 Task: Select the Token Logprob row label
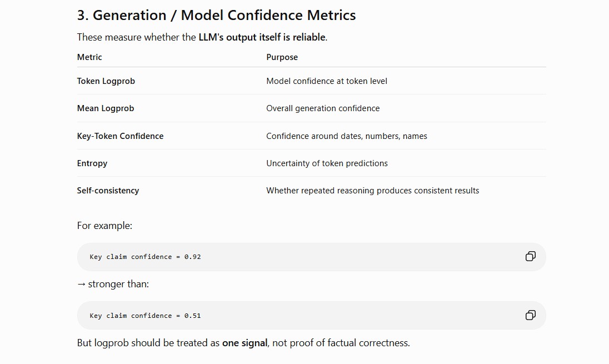click(x=106, y=81)
